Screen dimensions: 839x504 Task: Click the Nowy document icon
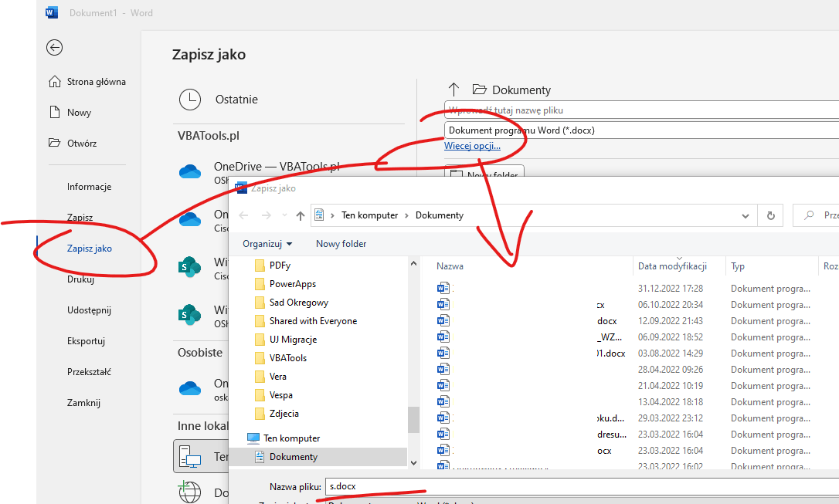click(x=54, y=112)
